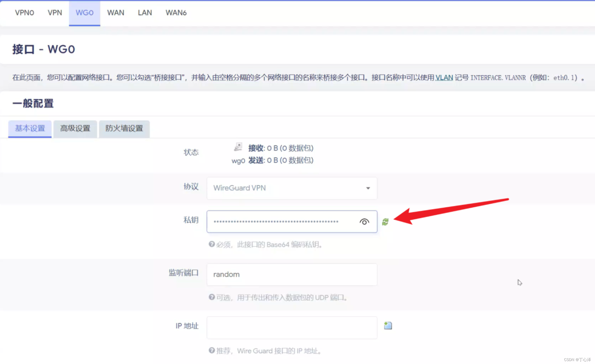Click into the IP 地址 input field
The image size is (595, 364).
click(x=292, y=327)
